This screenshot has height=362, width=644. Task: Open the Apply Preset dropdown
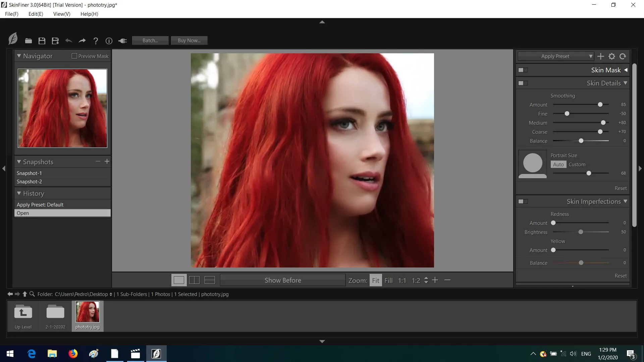(556, 56)
